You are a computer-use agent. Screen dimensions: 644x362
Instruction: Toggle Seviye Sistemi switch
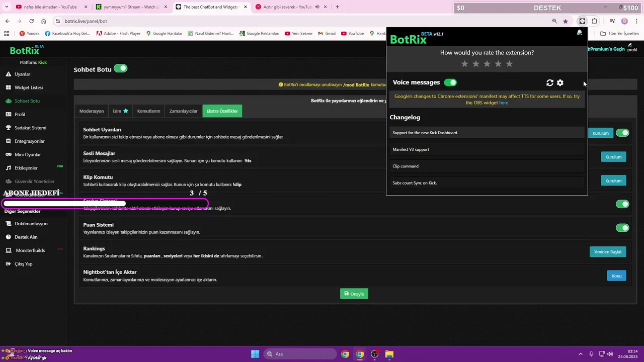(x=623, y=204)
